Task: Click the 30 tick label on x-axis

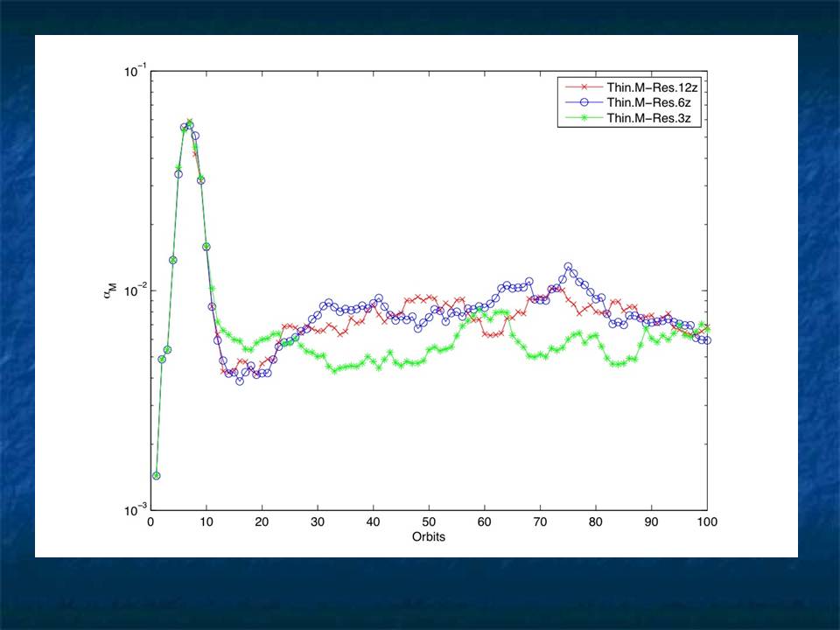Action: click(x=318, y=522)
